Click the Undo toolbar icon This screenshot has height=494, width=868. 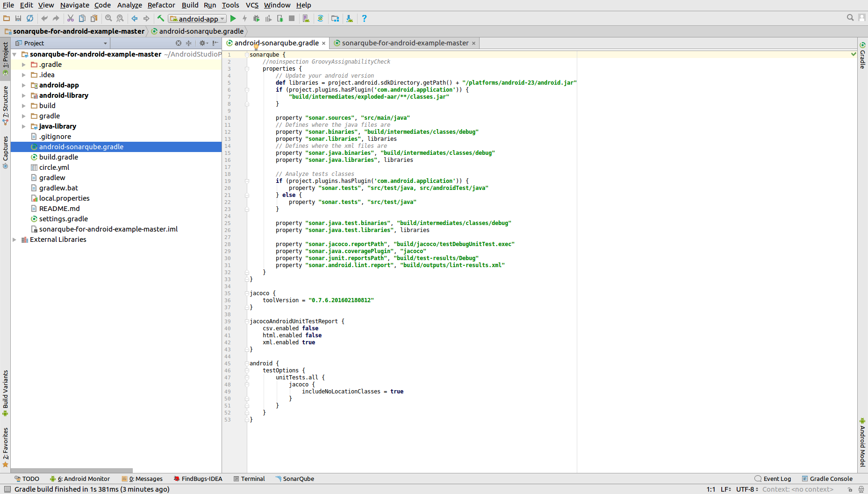pos(44,18)
